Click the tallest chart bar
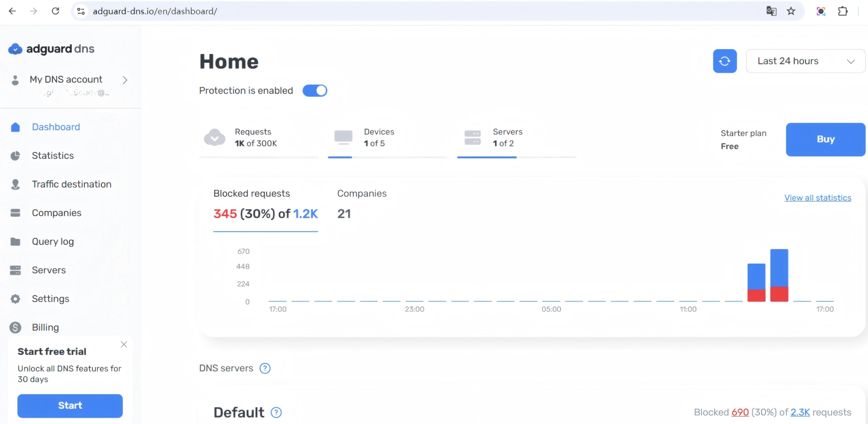868x424 pixels. pyautogui.click(x=779, y=275)
